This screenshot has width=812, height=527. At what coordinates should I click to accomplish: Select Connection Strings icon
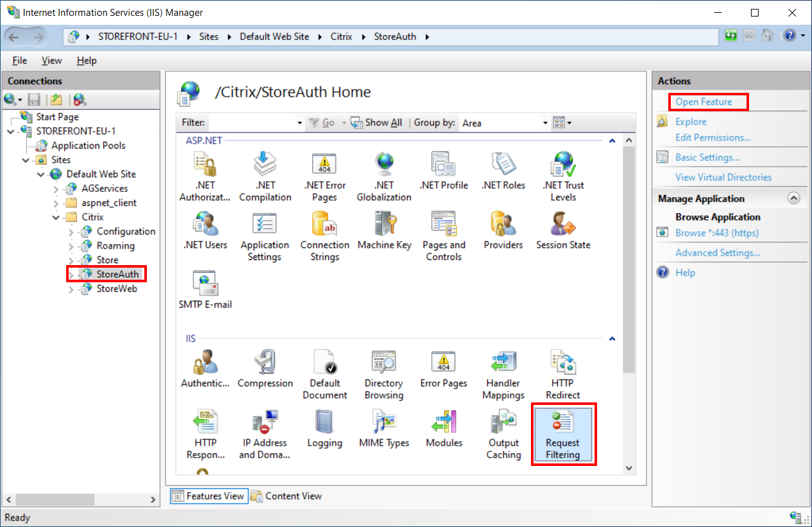324,236
